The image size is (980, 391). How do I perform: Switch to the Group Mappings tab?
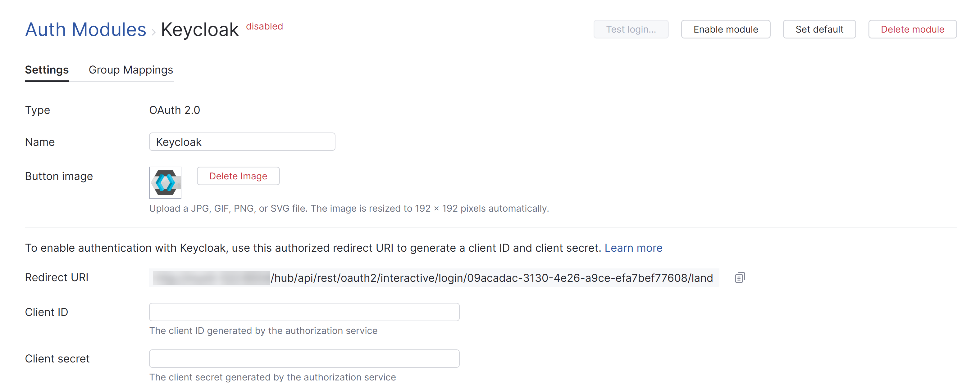click(130, 70)
